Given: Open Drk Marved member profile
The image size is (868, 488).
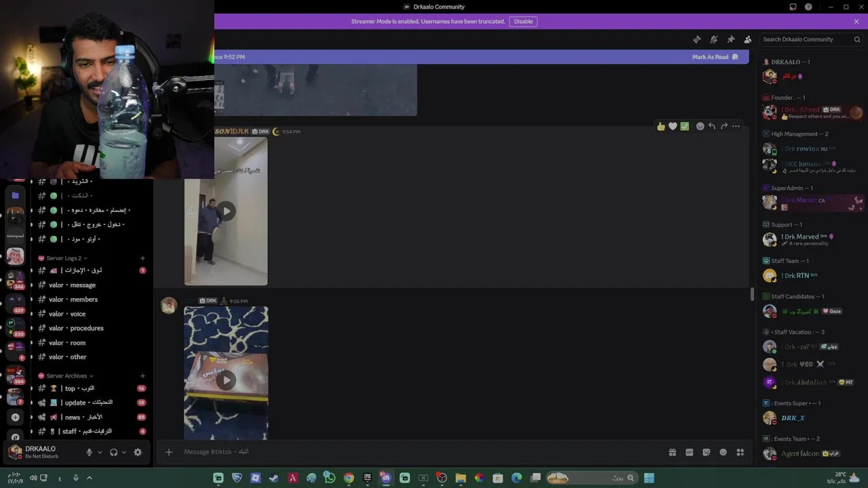Looking at the screenshot, I should click(x=811, y=239).
